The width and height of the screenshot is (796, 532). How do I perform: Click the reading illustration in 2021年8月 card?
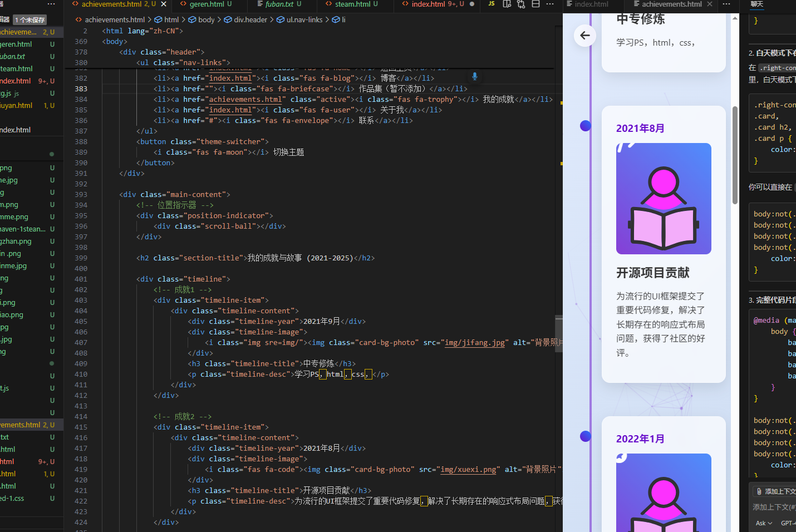(x=664, y=199)
